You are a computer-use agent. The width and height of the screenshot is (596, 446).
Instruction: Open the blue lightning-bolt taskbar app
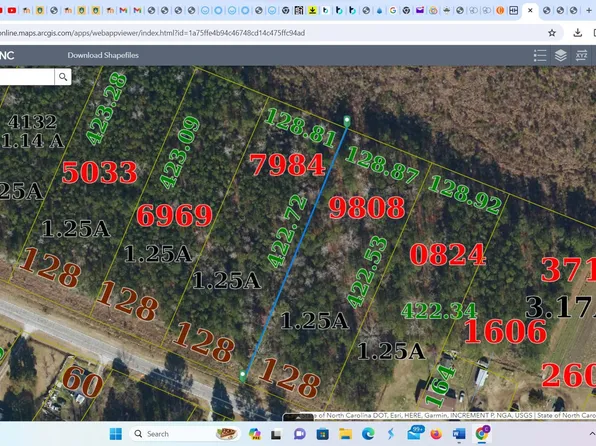point(391,434)
